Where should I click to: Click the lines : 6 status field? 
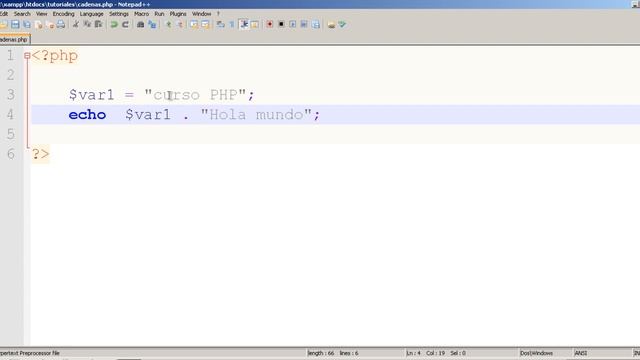[x=349, y=353]
